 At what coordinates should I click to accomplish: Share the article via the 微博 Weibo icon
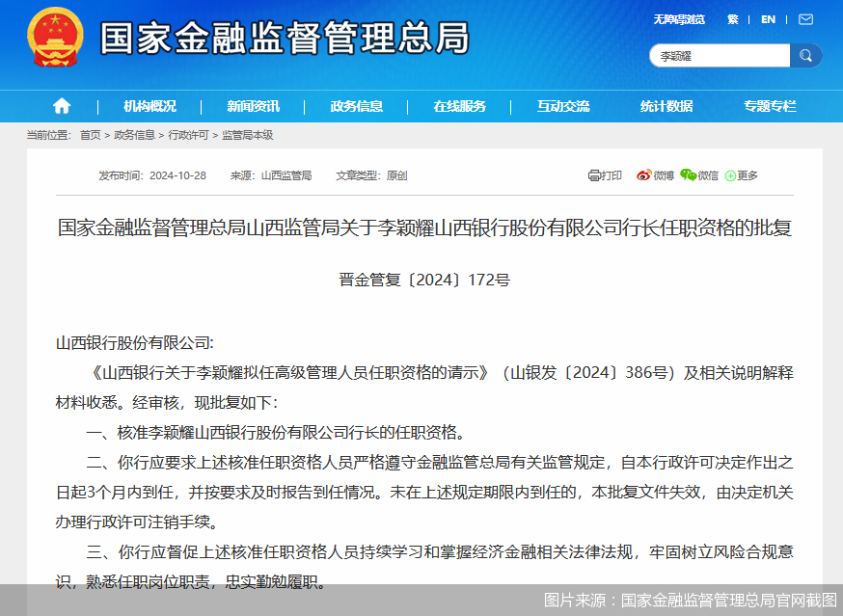tap(644, 176)
